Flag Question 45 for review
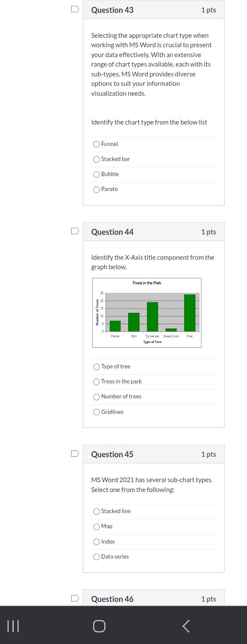Image resolution: width=247 pixels, height=644 pixels. (x=75, y=453)
